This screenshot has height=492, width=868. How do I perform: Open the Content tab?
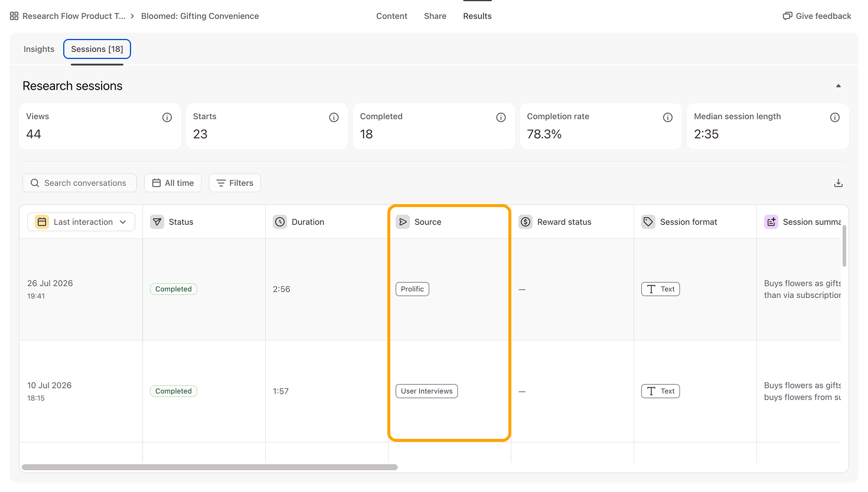click(x=391, y=16)
